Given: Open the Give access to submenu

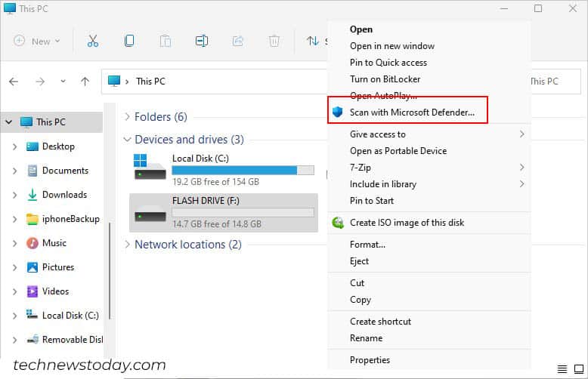Looking at the screenshot, I should [x=429, y=134].
